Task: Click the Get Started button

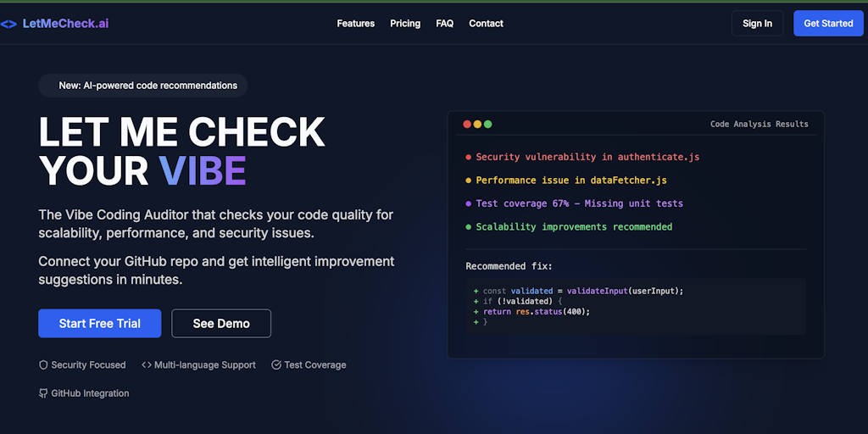Action: click(828, 23)
